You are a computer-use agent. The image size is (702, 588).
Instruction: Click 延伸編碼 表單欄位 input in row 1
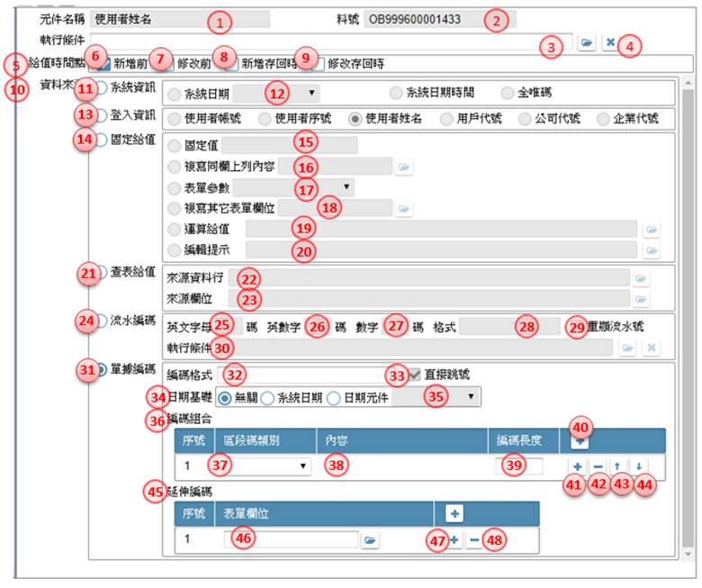pyautogui.click(x=291, y=539)
